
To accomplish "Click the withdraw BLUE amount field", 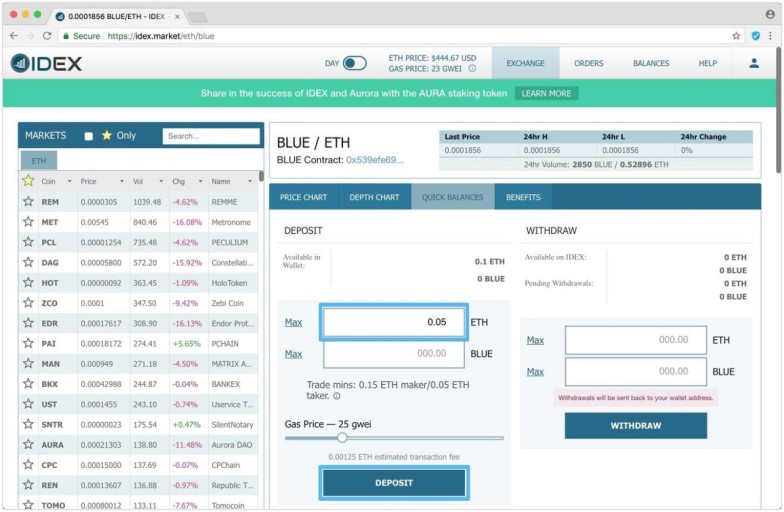I will pos(636,372).
